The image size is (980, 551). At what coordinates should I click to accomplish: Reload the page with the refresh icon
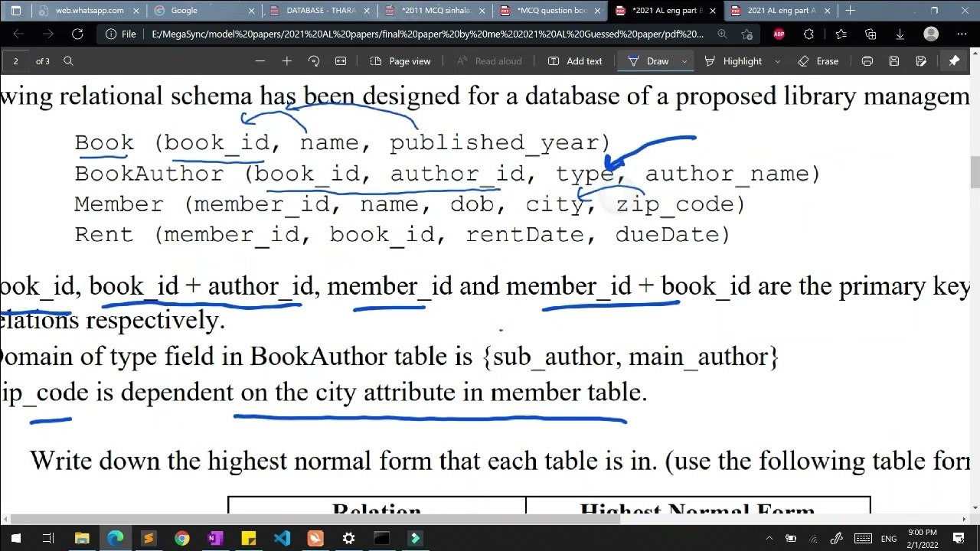pyautogui.click(x=77, y=34)
